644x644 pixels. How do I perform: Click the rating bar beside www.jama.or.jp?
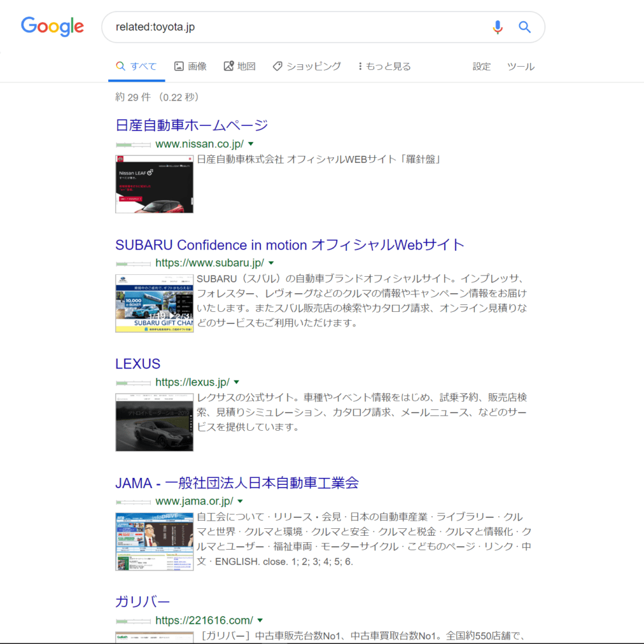(x=133, y=502)
